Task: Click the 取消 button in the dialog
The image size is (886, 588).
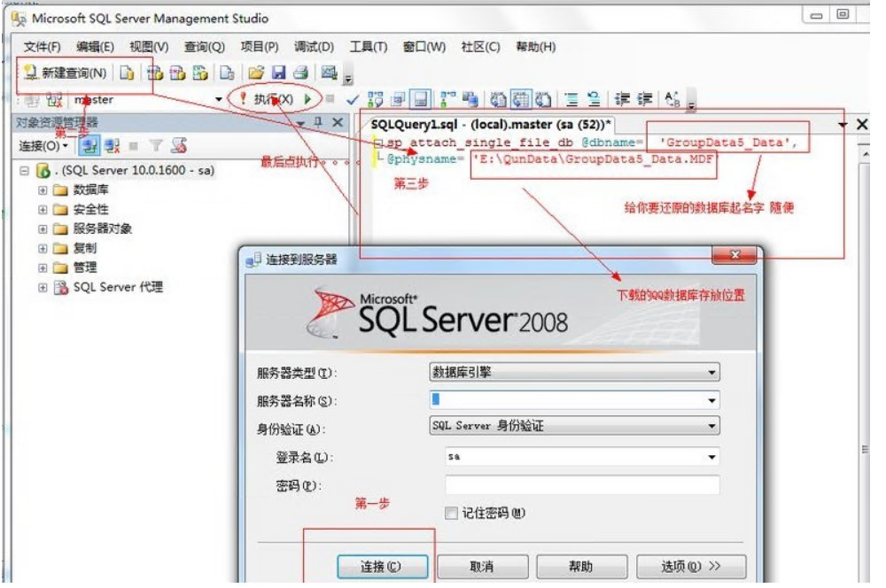Action: point(482,566)
